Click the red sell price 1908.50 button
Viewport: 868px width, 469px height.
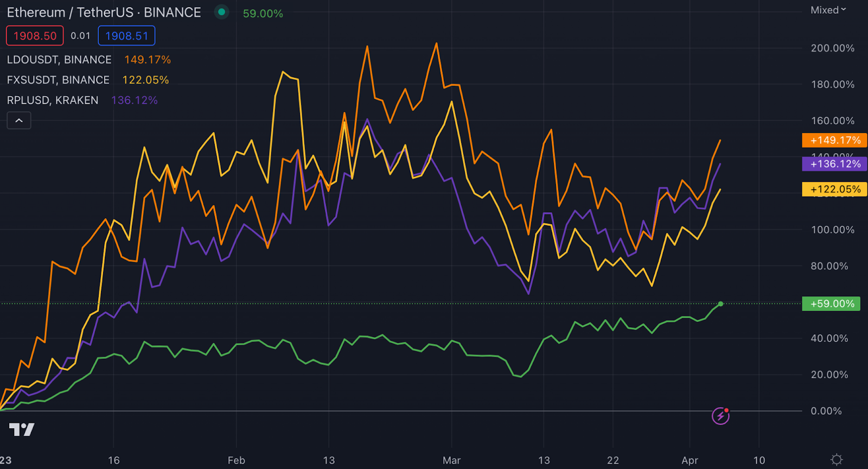[x=35, y=36]
